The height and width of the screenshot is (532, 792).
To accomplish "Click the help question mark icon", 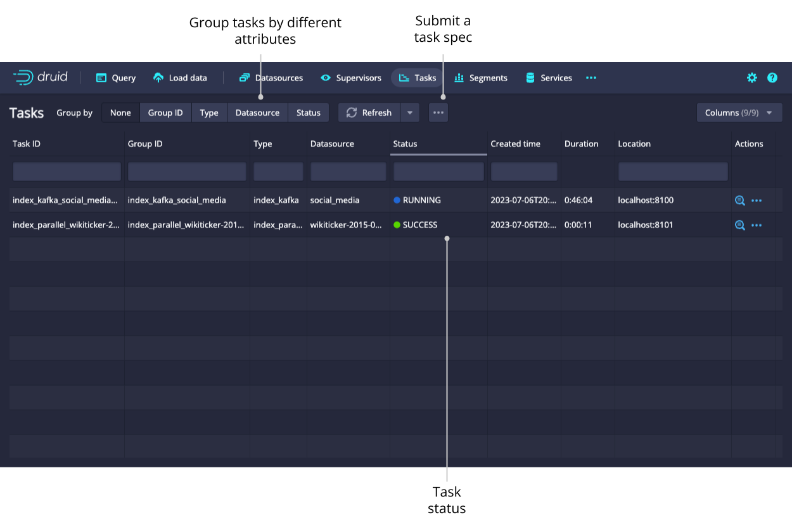I will pyautogui.click(x=772, y=78).
